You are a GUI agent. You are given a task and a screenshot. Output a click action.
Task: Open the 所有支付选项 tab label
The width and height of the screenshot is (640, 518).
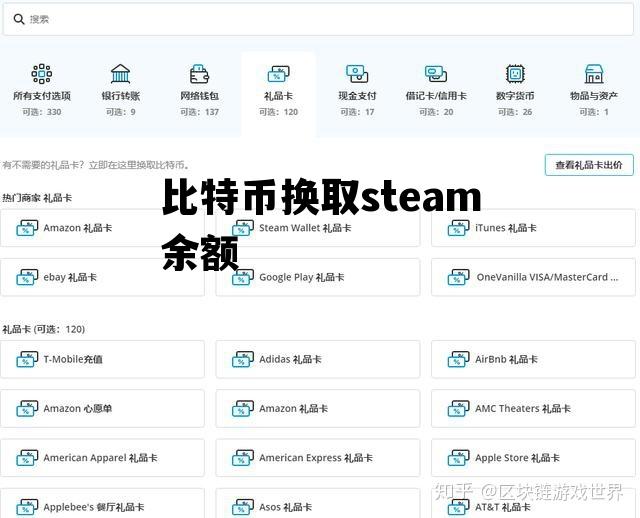point(42,96)
